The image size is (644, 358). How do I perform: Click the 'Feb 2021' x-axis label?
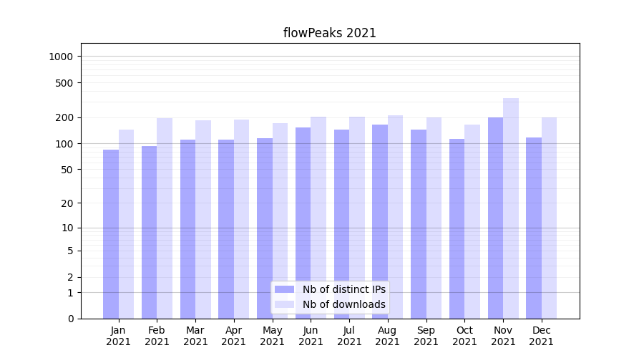coord(157,336)
